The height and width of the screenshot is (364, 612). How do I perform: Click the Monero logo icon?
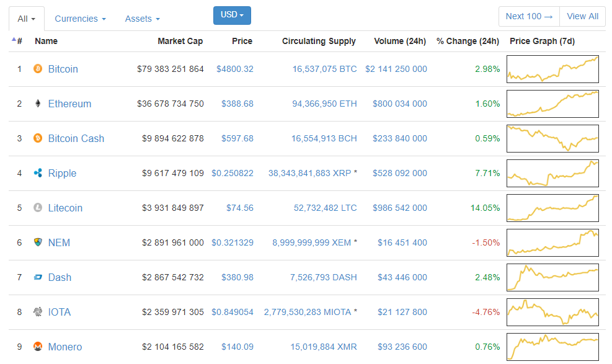[x=38, y=347]
